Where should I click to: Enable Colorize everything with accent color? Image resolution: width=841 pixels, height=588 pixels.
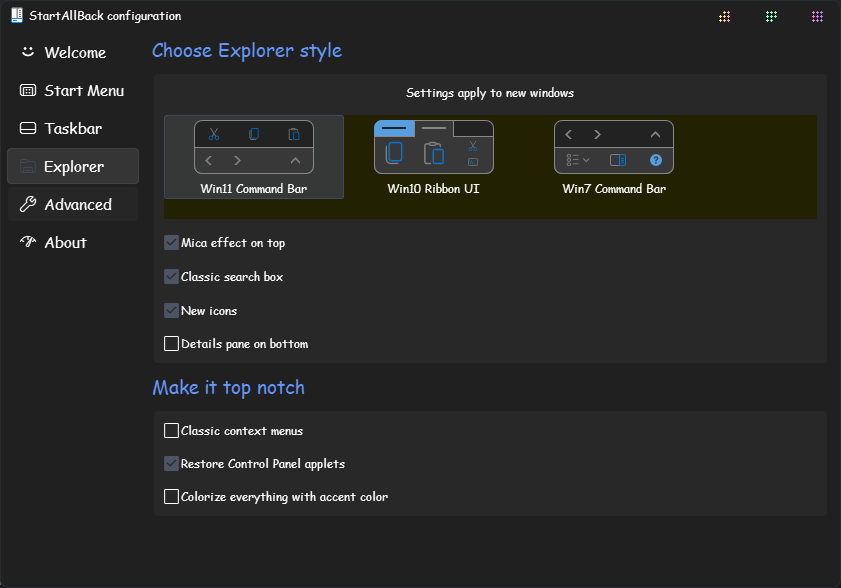tap(171, 497)
